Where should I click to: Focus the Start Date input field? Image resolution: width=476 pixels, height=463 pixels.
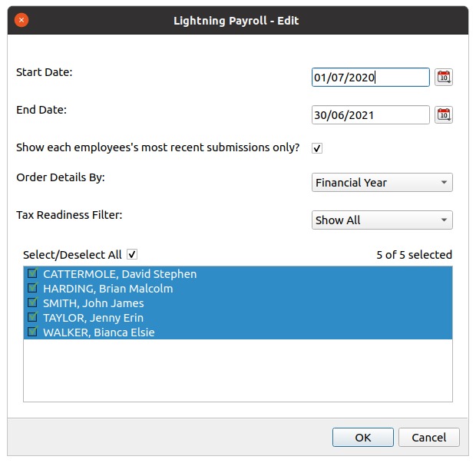coord(370,78)
